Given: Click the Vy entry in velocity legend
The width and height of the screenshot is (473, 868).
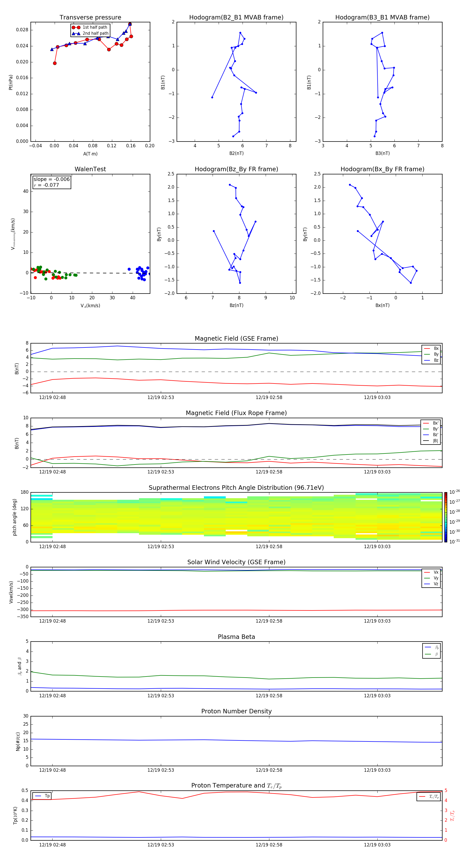Looking at the screenshot, I should click(431, 578).
